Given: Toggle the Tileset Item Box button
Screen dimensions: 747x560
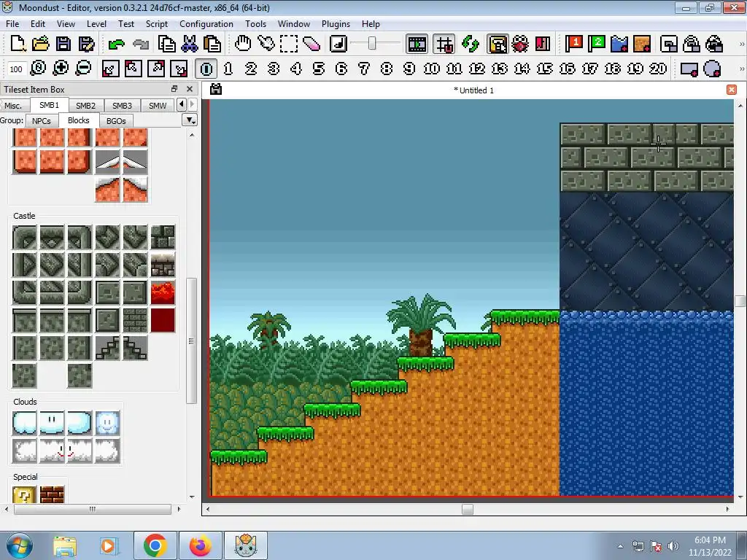Looking at the screenshot, I should click(498, 44).
